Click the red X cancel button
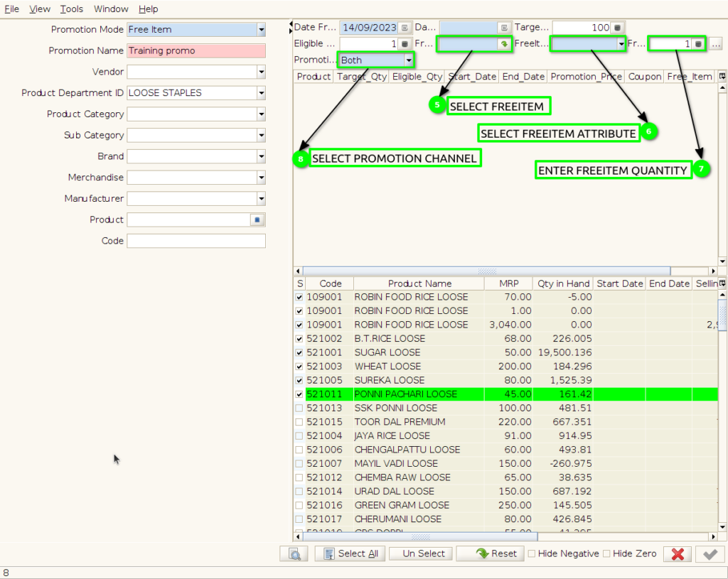Viewport: 728px width, 579px height. tap(678, 553)
